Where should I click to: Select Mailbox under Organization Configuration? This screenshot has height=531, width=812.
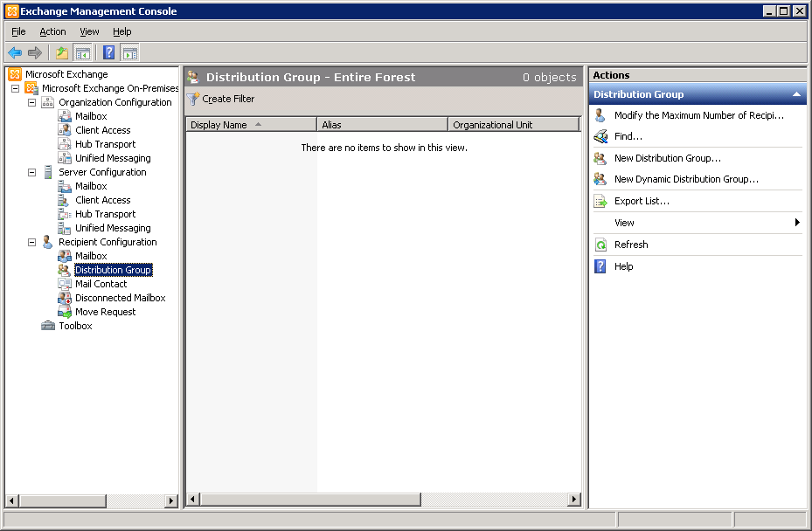91,116
